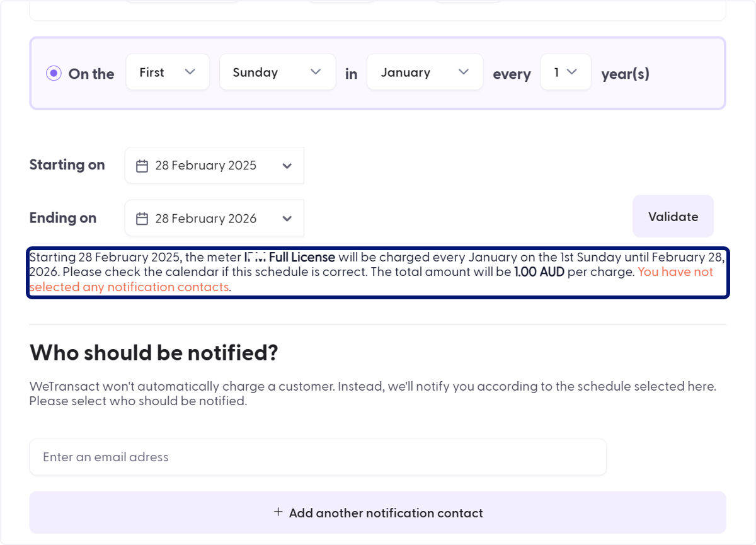The width and height of the screenshot is (756, 545).
Task: Click the Validate button
Action: (x=673, y=216)
